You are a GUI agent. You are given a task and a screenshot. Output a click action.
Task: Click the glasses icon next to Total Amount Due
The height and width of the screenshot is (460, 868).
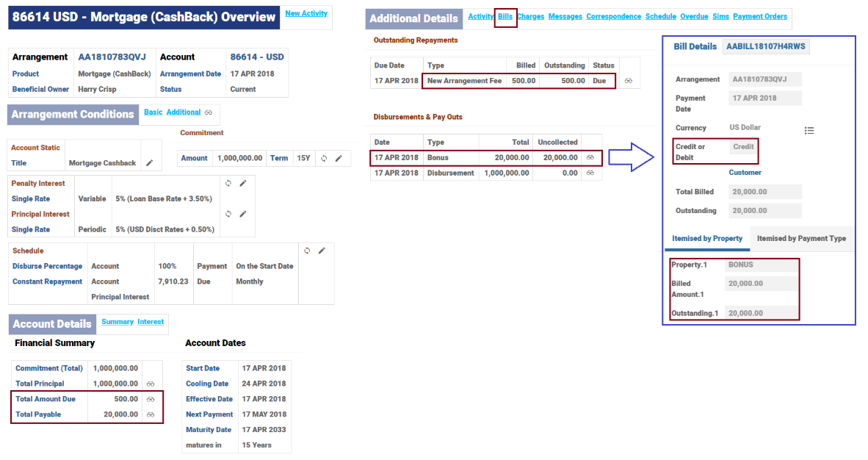pyautogui.click(x=151, y=399)
